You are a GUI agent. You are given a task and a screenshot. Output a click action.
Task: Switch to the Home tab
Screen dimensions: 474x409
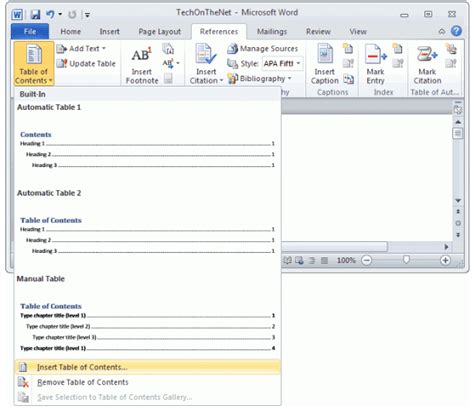71,32
